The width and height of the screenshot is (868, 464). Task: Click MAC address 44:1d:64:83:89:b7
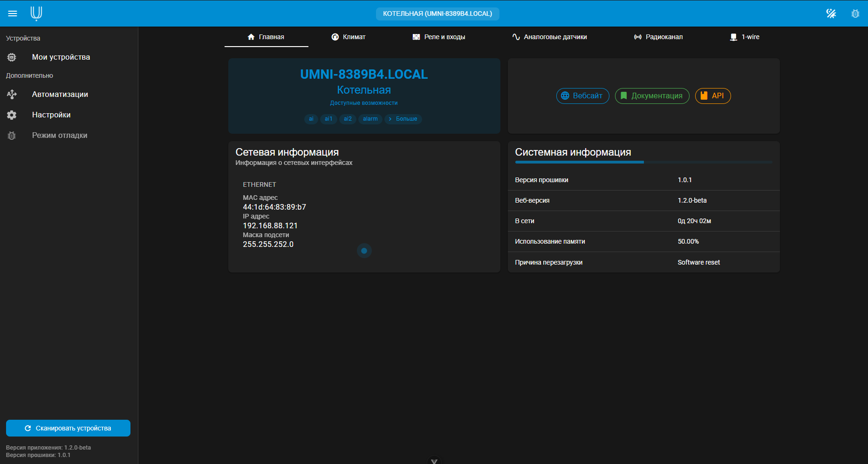click(274, 207)
